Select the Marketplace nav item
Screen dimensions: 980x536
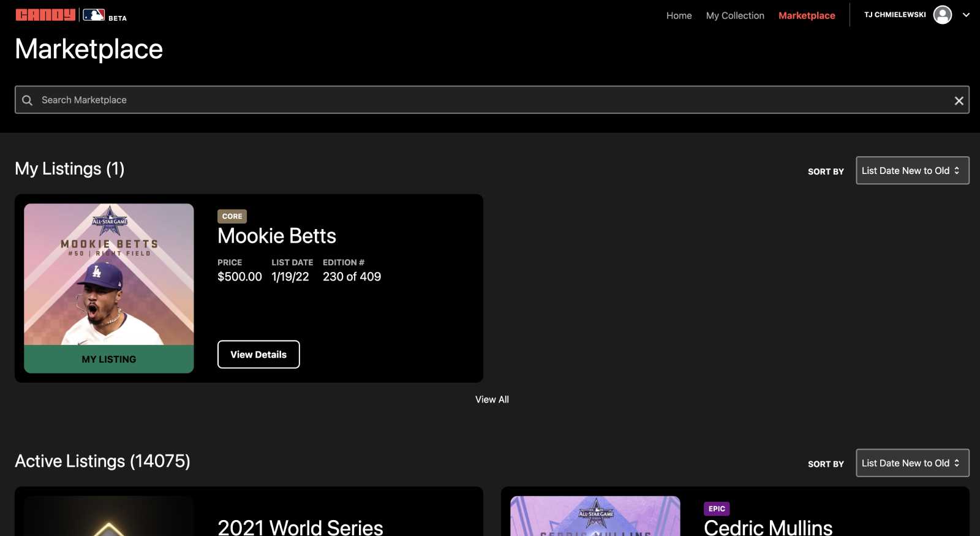pos(807,15)
